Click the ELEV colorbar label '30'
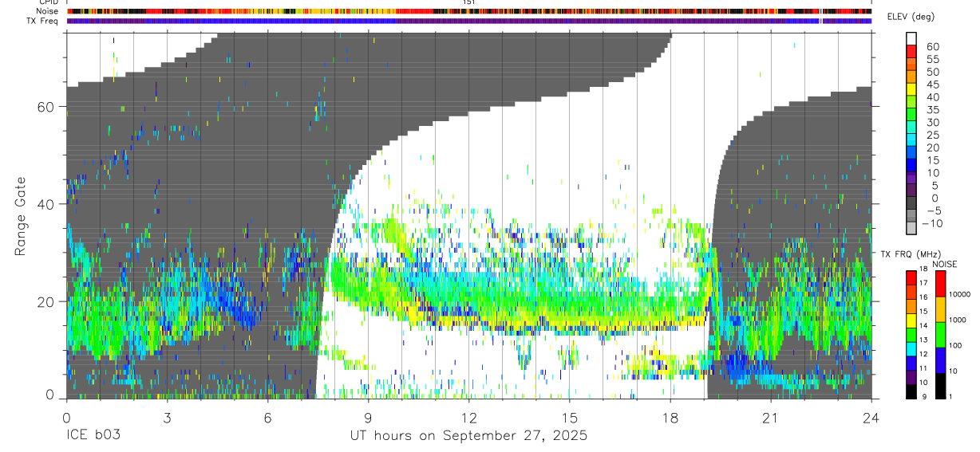The image size is (980, 452). (x=932, y=123)
